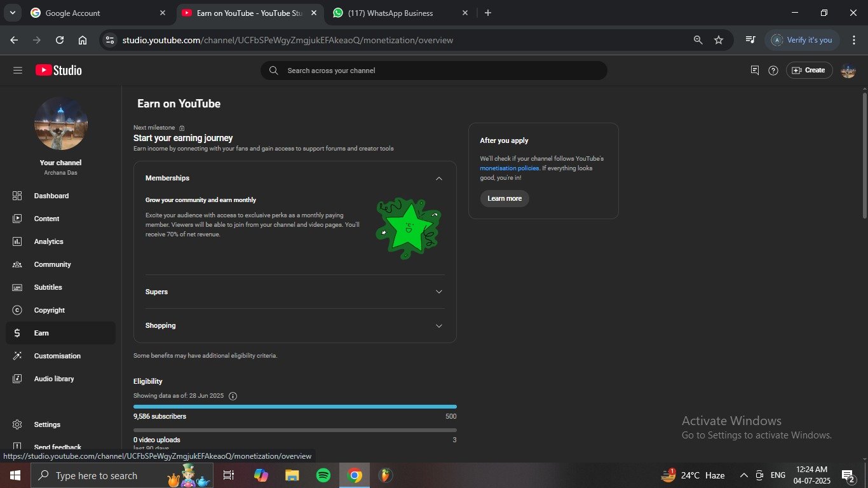The image size is (868, 488).
Task: Open Audio library
Action: pos(60,379)
